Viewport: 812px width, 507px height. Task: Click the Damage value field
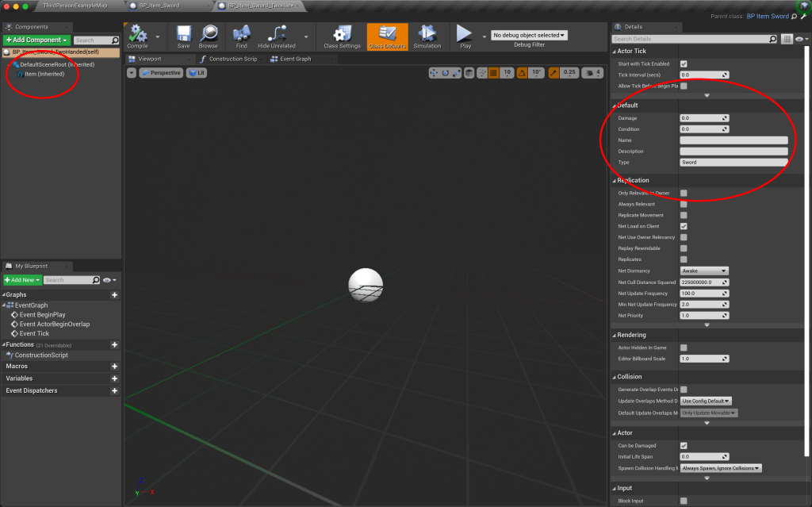704,118
